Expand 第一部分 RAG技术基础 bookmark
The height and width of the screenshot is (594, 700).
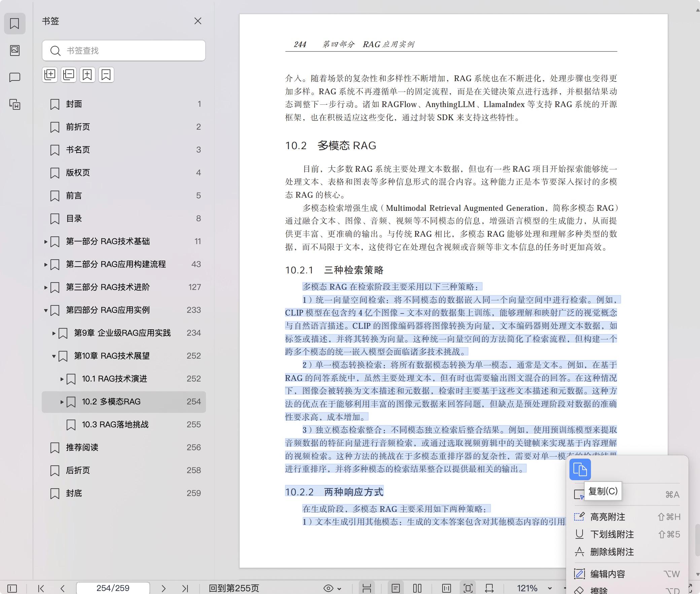click(x=46, y=241)
